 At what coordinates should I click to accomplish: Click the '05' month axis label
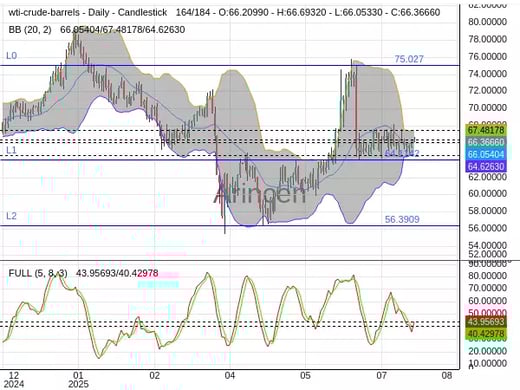305,376
